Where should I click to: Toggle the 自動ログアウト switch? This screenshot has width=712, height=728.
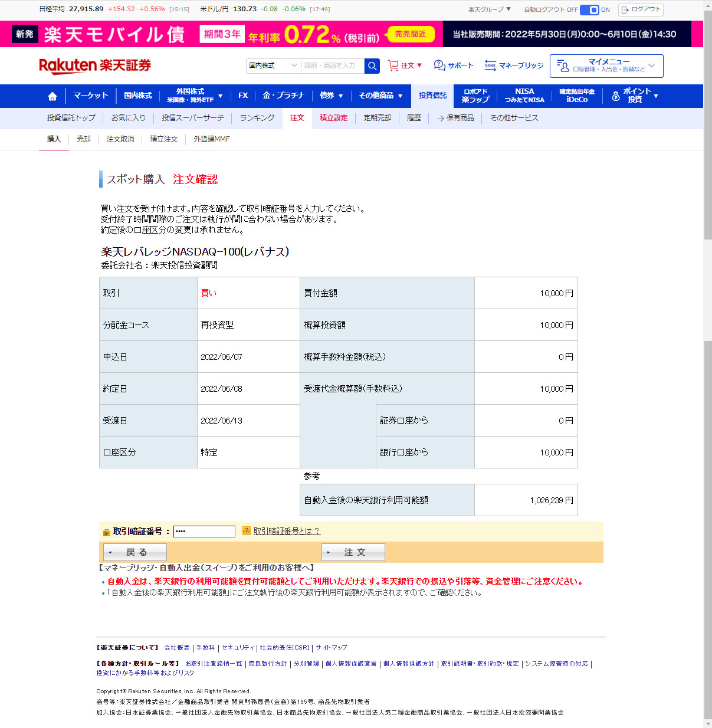(589, 9)
